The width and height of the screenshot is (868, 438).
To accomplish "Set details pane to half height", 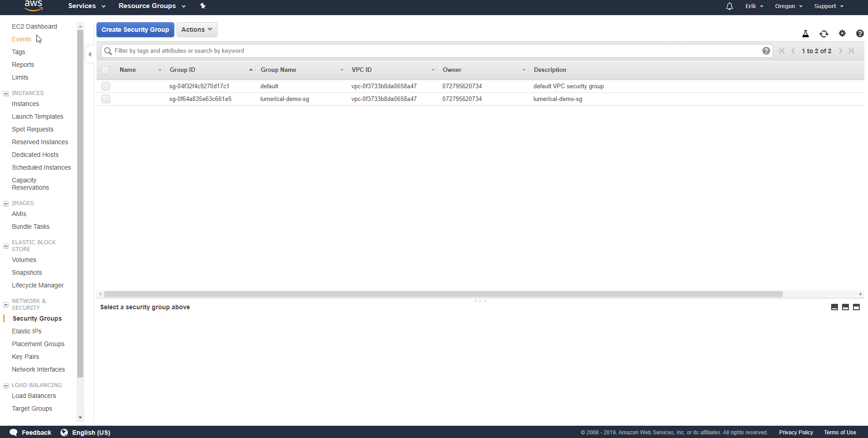I will click(x=845, y=307).
